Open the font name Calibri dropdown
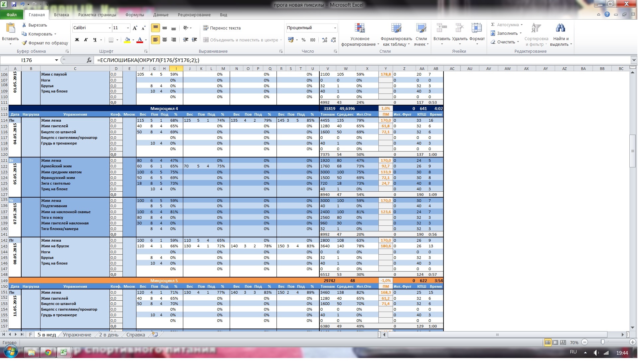The height and width of the screenshot is (364, 644). (110, 28)
